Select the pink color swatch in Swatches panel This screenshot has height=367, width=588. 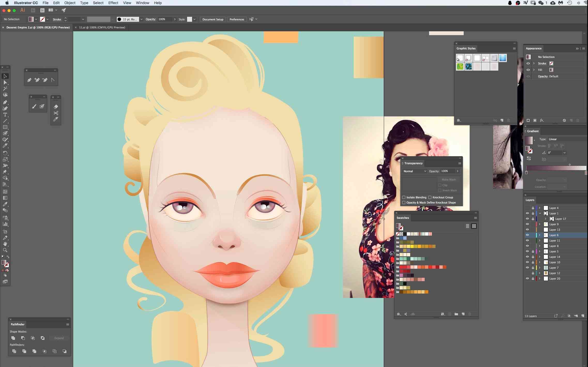(403, 275)
